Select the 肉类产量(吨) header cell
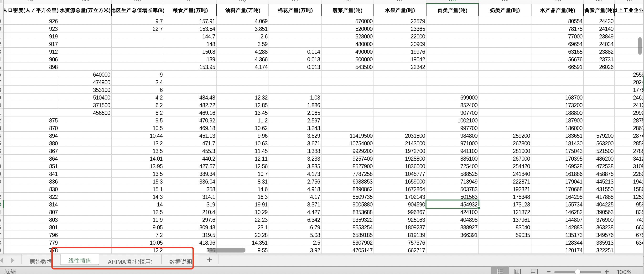 pyautogui.click(x=452, y=10)
